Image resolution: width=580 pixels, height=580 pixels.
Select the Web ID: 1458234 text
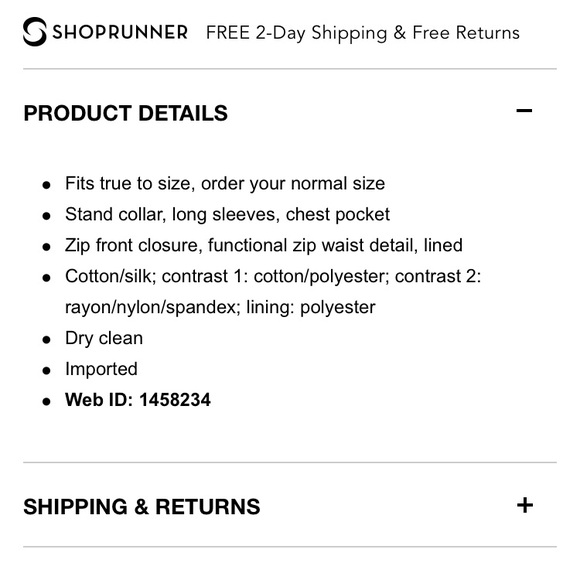(138, 400)
